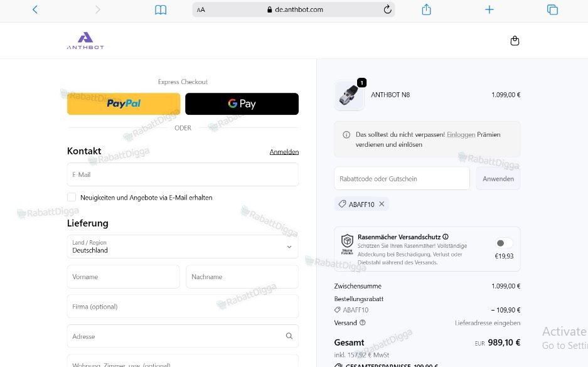588x367 pixels.
Task: Click the de.anthbot.com address bar
Action: point(294,10)
